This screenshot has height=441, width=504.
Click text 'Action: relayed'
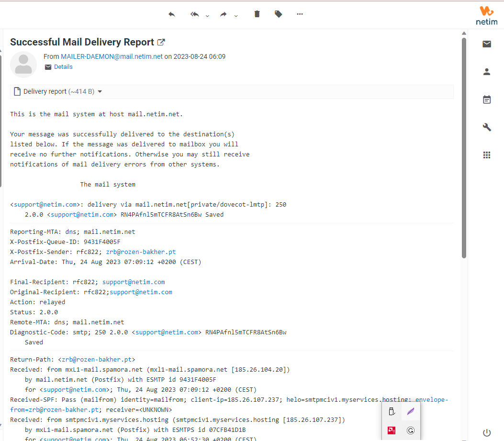tap(38, 302)
